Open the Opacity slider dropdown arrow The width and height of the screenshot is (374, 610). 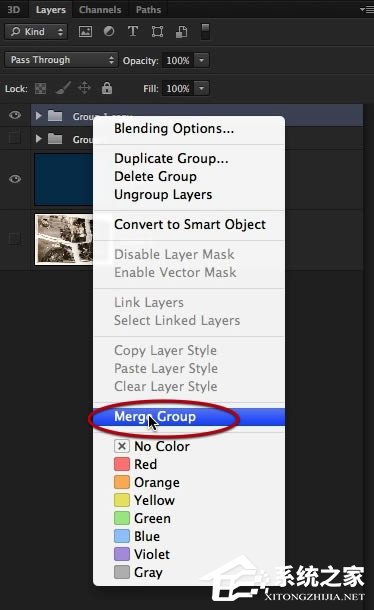point(202,60)
